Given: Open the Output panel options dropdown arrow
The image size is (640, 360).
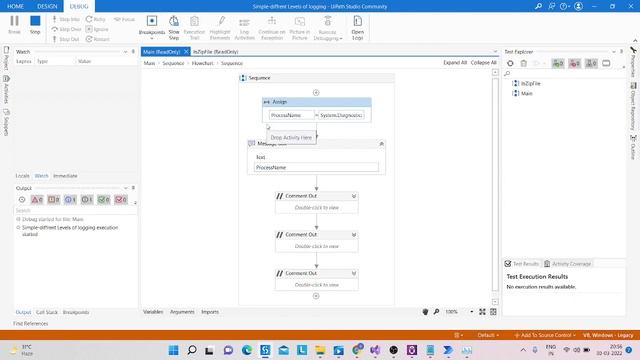Looking at the screenshot, I should coord(125,188).
